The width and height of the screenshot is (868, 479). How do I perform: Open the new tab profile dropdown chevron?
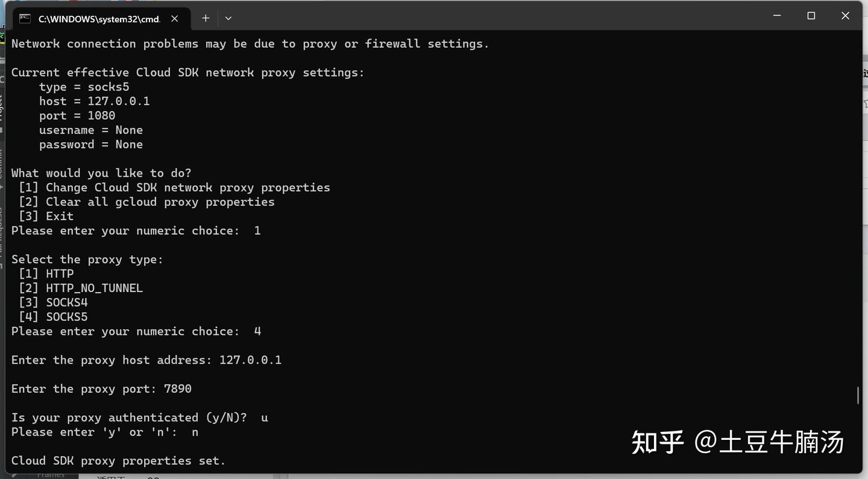pos(228,18)
